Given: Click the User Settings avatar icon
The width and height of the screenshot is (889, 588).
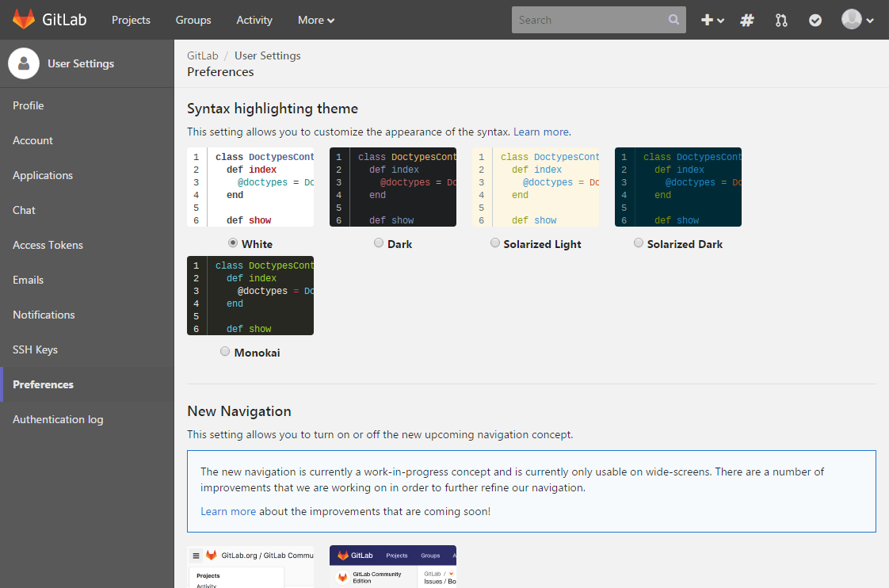Looking at the screenshot, I should (24, 63).
